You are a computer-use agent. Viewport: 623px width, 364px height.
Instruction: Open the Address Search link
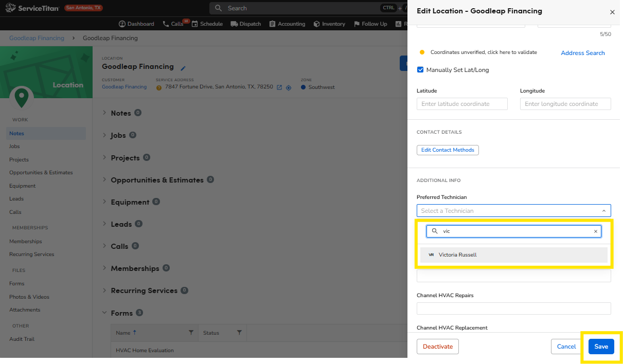click(x=583, y=53)
